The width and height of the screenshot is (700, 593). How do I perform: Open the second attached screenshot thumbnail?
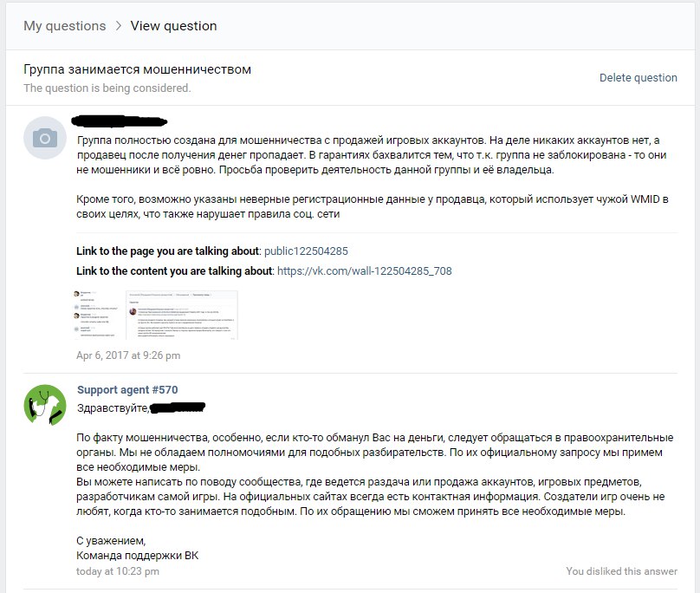182,315
